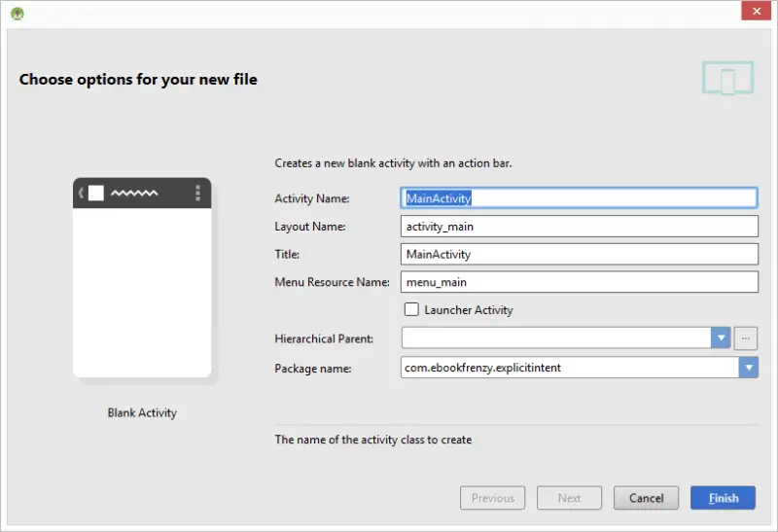The image size is (778, 532).
Task: Select the Blank Activity preview thumbnail
Action: coord(142,277)
